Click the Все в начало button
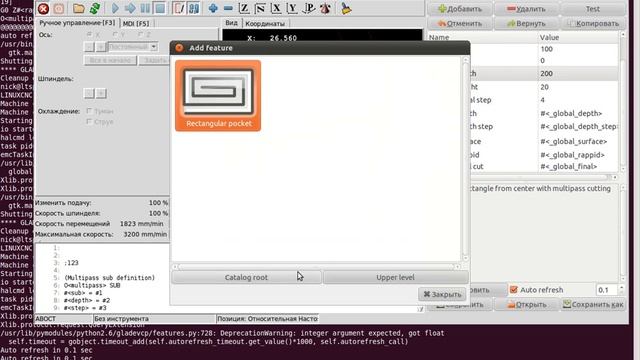 (x=110, y=60)
